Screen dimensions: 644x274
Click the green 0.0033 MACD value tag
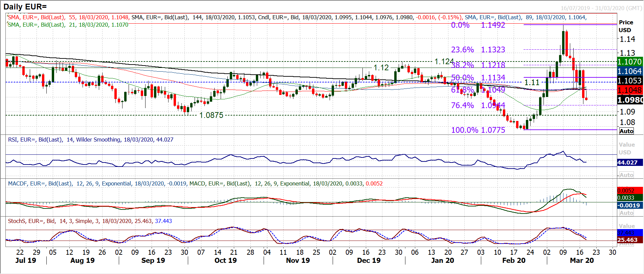point(629,198)
